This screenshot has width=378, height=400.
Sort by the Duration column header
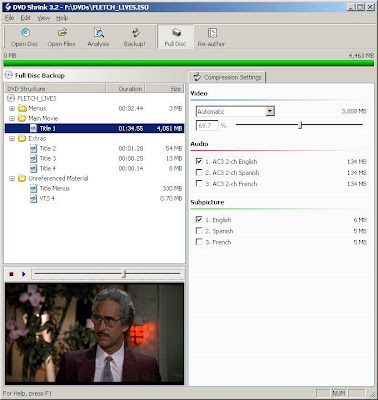coord(126,89)
